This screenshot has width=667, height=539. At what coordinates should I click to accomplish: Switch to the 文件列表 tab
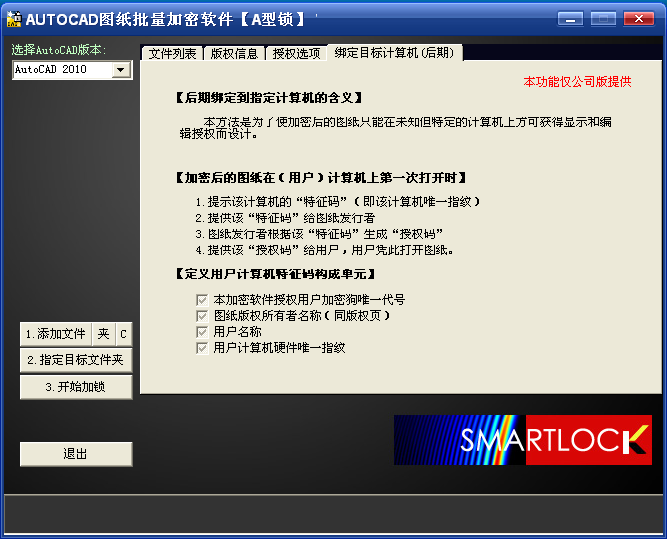(172, 54)
